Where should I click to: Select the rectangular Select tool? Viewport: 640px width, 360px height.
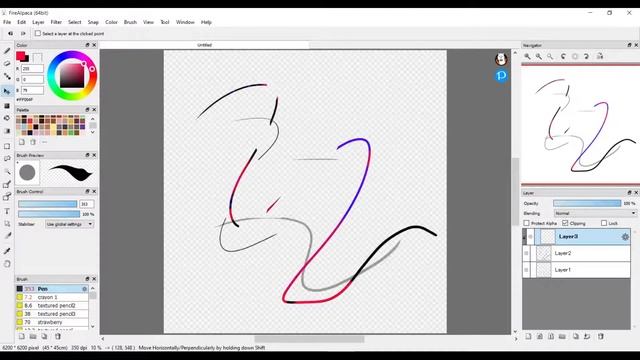coord(7,146)
